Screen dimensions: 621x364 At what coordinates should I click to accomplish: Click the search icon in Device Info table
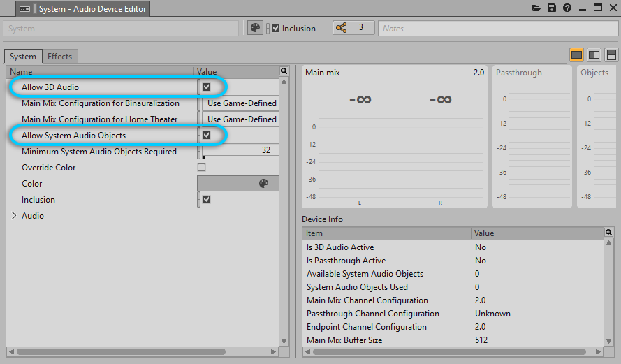tap(608, 233)
